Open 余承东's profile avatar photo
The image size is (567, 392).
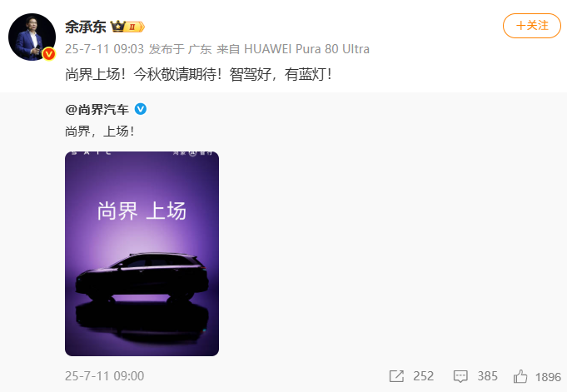point(32,37)
